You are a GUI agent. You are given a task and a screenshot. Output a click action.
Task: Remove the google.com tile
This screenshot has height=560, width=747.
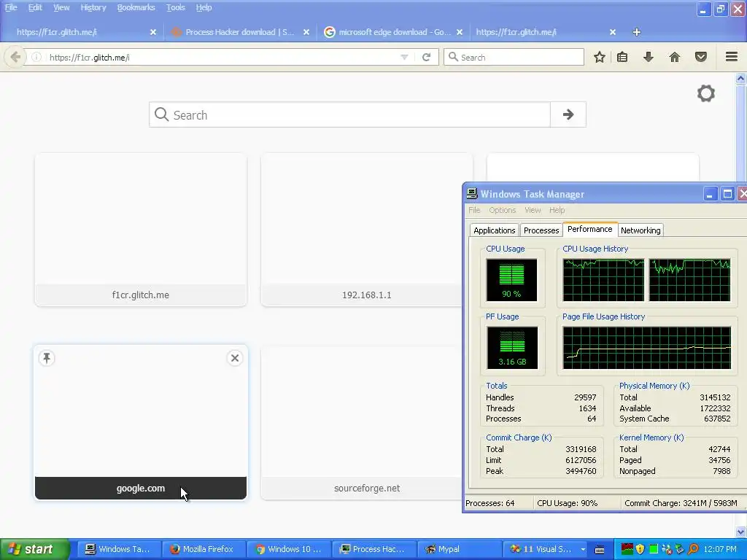pos(235,358)
